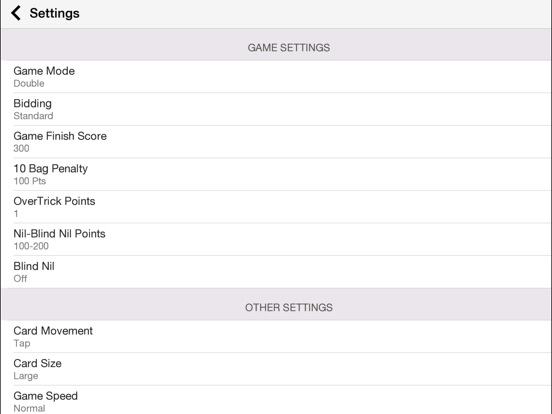Click the Standard value under Bidding
Image resolution: width=552 pixels, height=414 pixels.
[33, 116]
